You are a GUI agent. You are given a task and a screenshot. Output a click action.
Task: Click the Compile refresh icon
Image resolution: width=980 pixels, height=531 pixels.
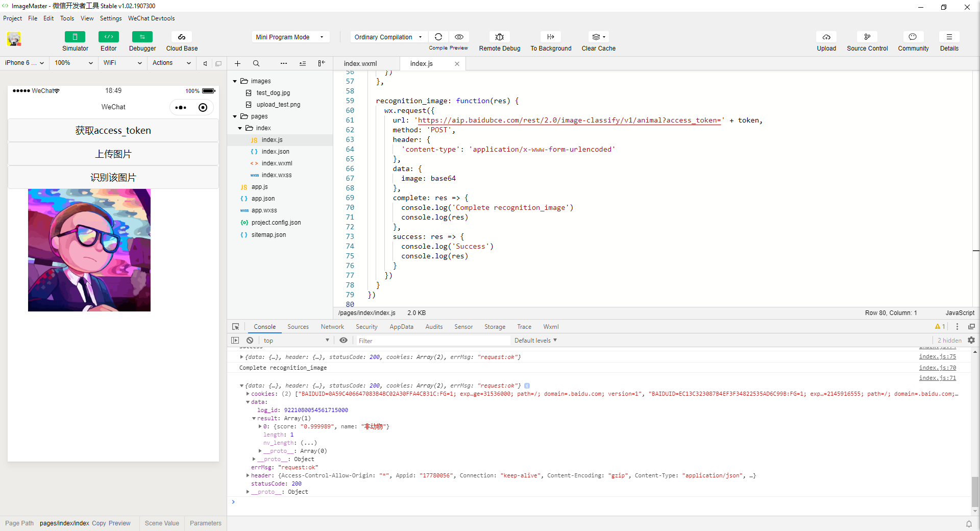[438, 37]
